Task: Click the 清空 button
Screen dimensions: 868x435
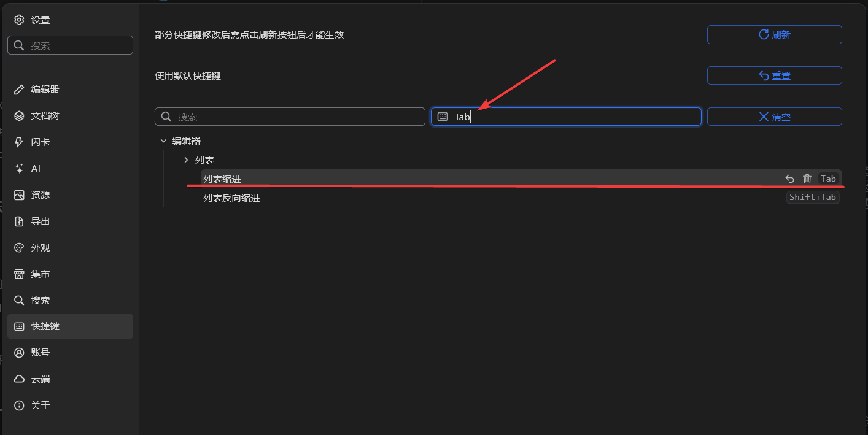Action: click(x=774, y=117)
